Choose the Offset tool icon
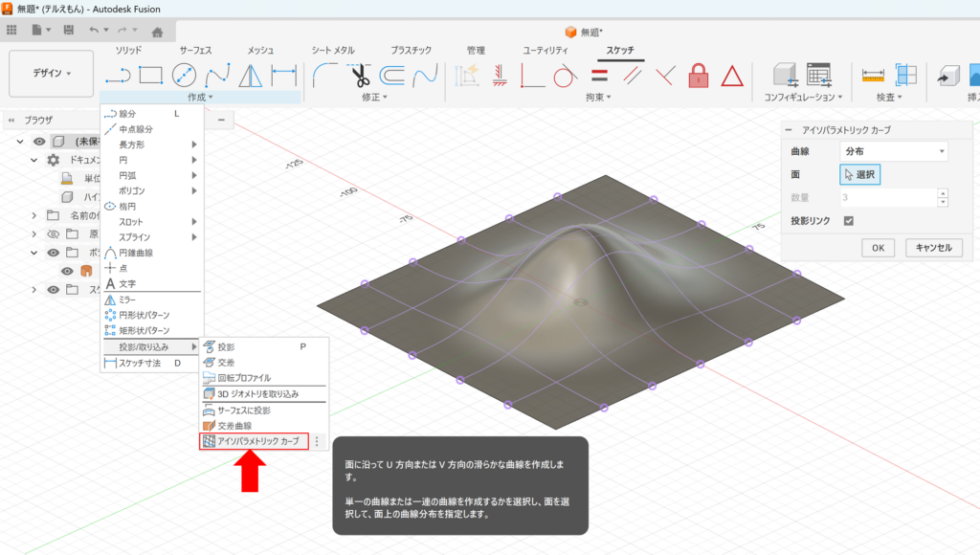980x555 pixels. click(392, 75)
